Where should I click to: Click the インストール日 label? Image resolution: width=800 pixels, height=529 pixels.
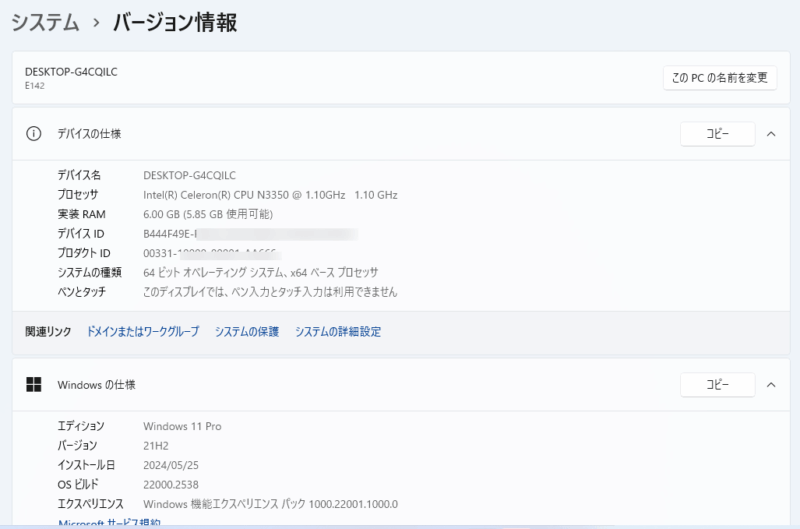[x=86, y=465]
